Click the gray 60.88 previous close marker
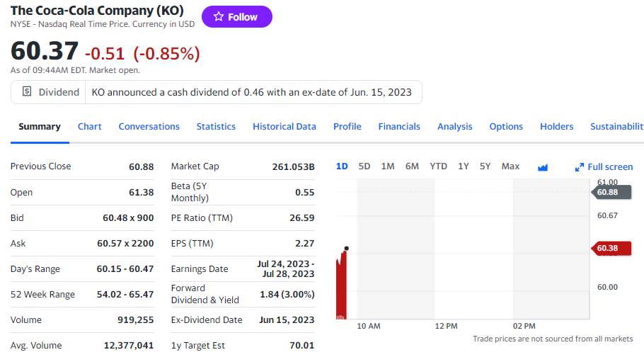Screen dimensions: 644x362 (x=611, y=192)
